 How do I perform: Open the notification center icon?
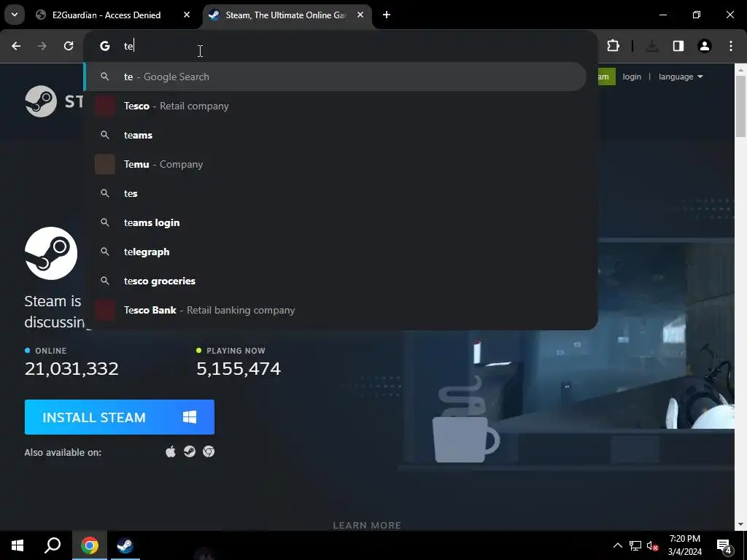click(724, 545)
